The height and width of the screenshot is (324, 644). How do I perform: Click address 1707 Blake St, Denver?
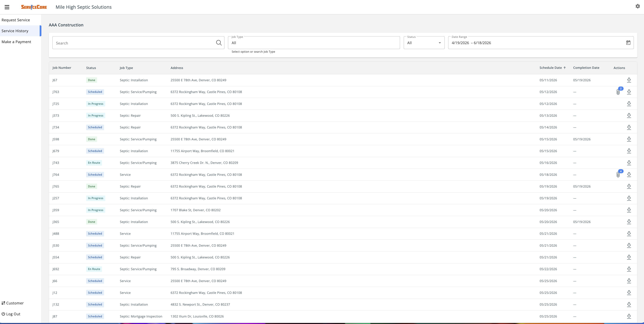pos(195,210)
